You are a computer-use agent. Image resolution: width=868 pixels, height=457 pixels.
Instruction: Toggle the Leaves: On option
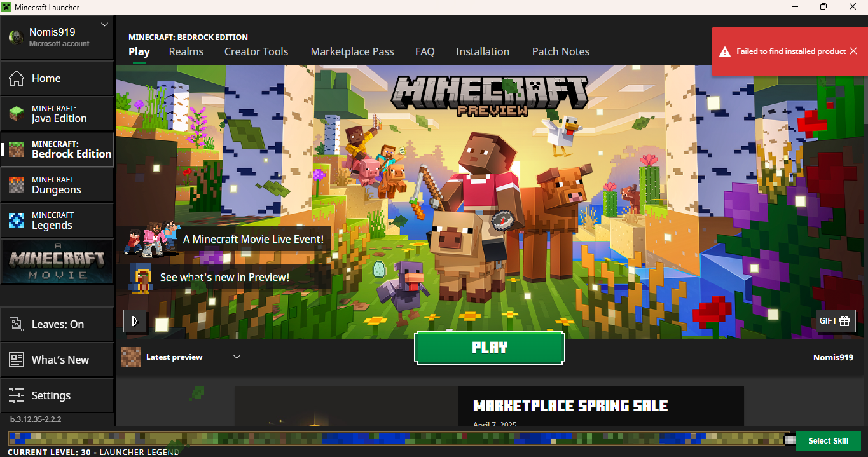(x=57, y=324)
